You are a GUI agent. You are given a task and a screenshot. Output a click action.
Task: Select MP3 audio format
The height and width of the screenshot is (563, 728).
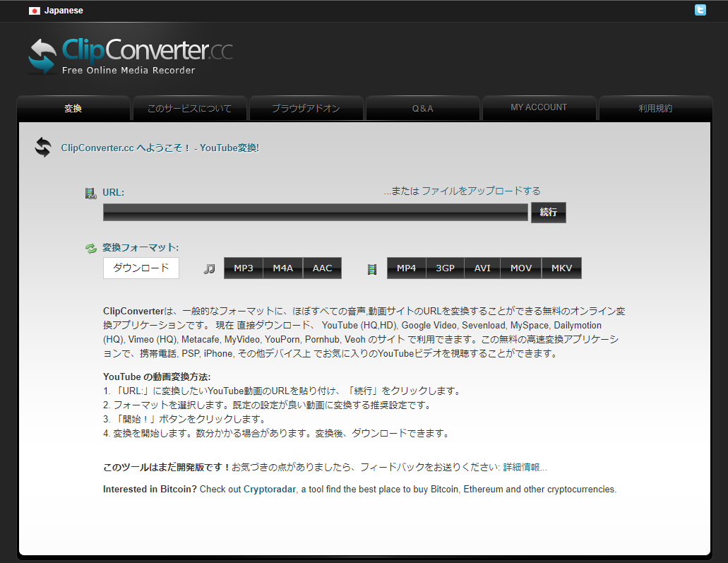244,268
